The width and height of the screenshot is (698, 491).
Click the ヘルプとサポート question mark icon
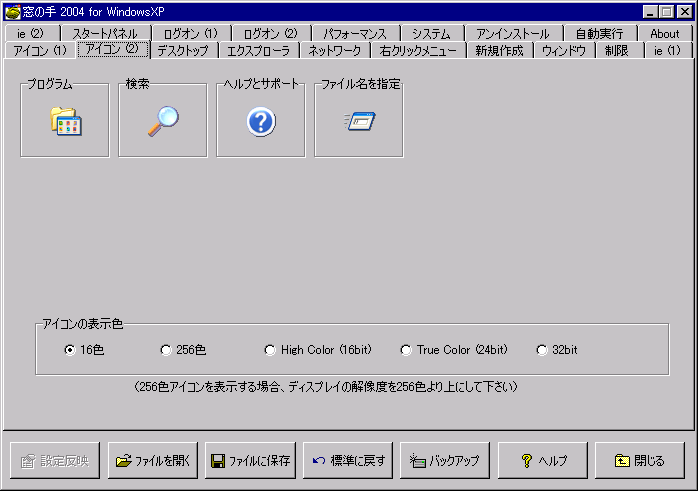click(x=261, y=122)
